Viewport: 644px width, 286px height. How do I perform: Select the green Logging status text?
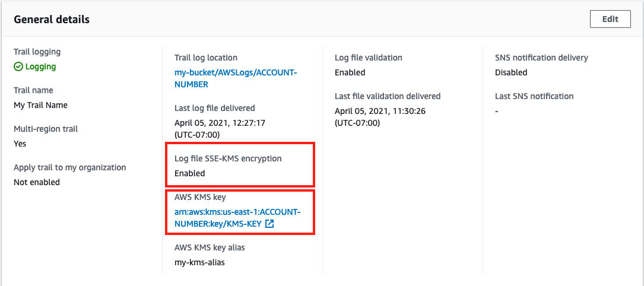41,66
